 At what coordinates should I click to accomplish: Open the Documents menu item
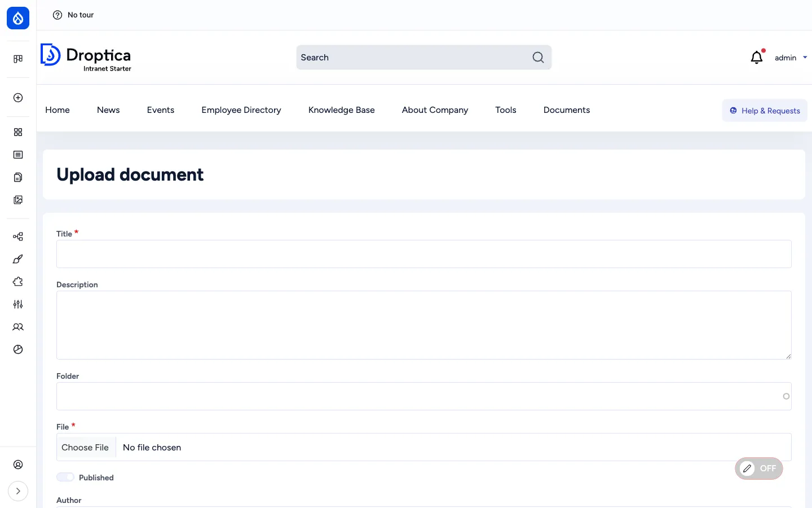click(567, 110)
